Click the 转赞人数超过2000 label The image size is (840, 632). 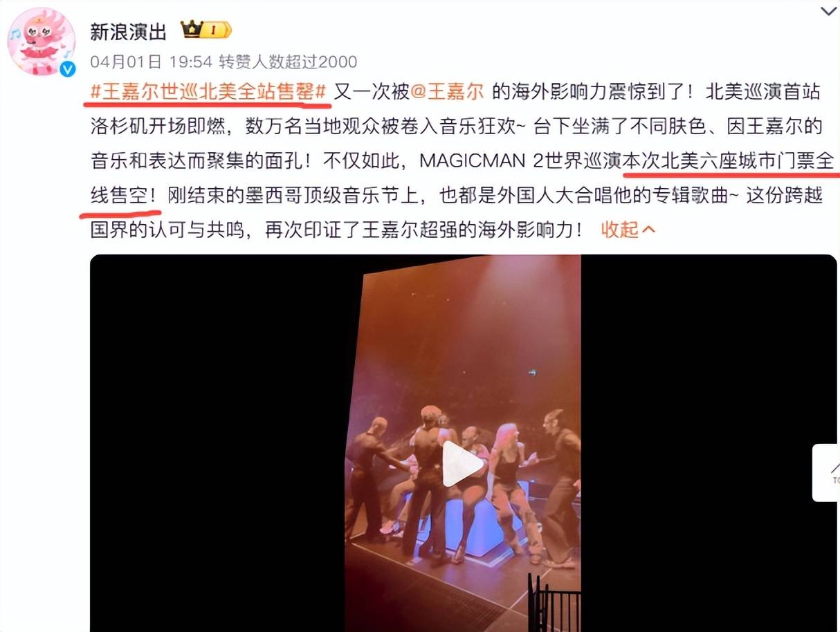[288, 62]
